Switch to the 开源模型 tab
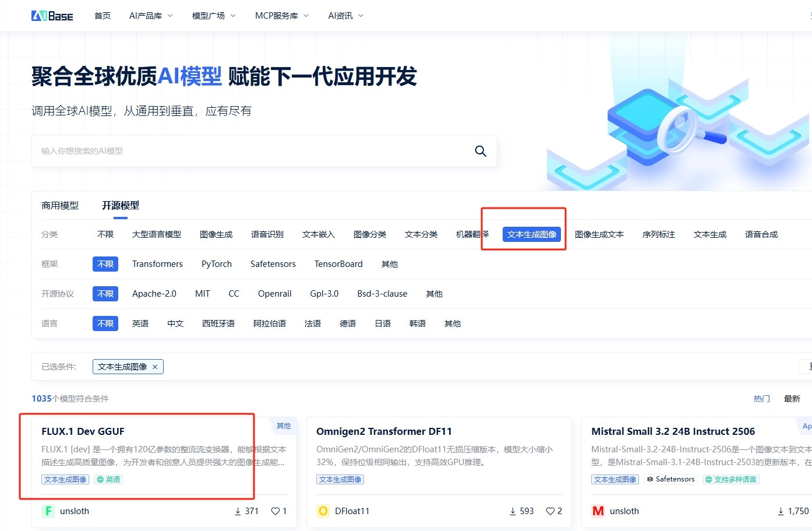This screenshot has height=531, width=812. click(121, 205)
